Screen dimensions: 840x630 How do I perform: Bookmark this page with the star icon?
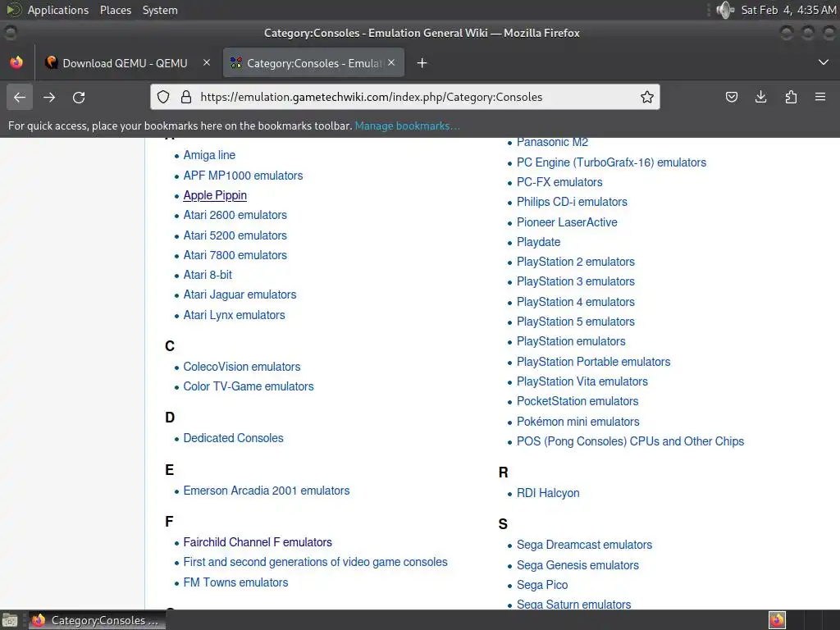[647, 97]
